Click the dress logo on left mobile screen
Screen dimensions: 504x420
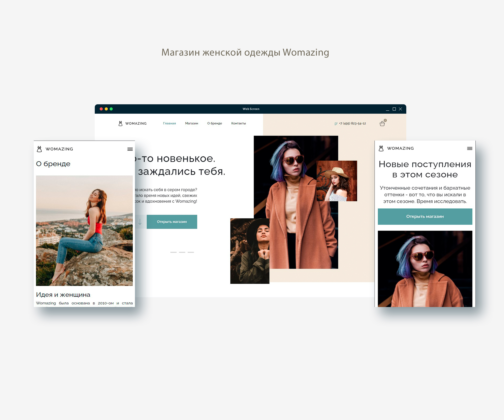click(39, 149)
